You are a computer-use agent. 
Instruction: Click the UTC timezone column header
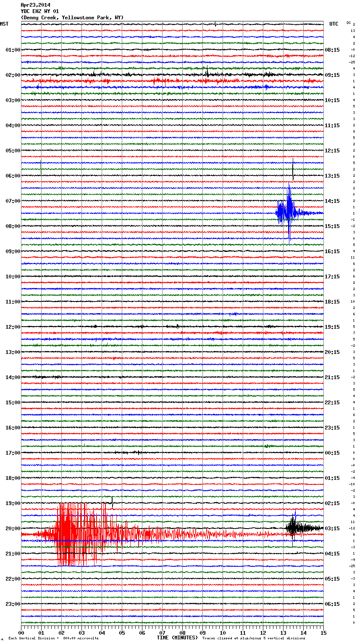(334, 24)
